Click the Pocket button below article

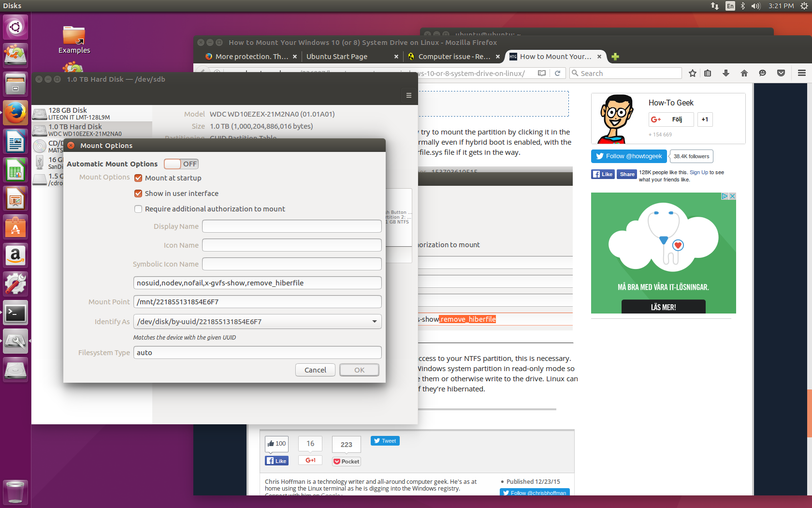coord(347,462)
